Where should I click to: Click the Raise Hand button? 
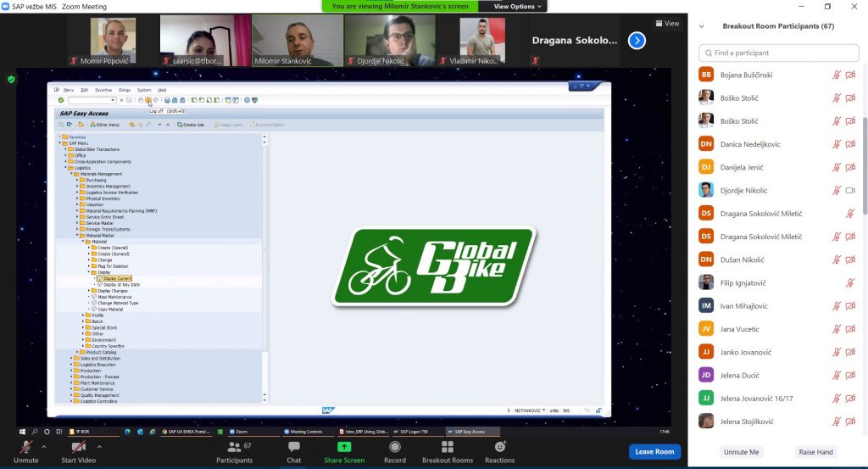pos(815,452)
